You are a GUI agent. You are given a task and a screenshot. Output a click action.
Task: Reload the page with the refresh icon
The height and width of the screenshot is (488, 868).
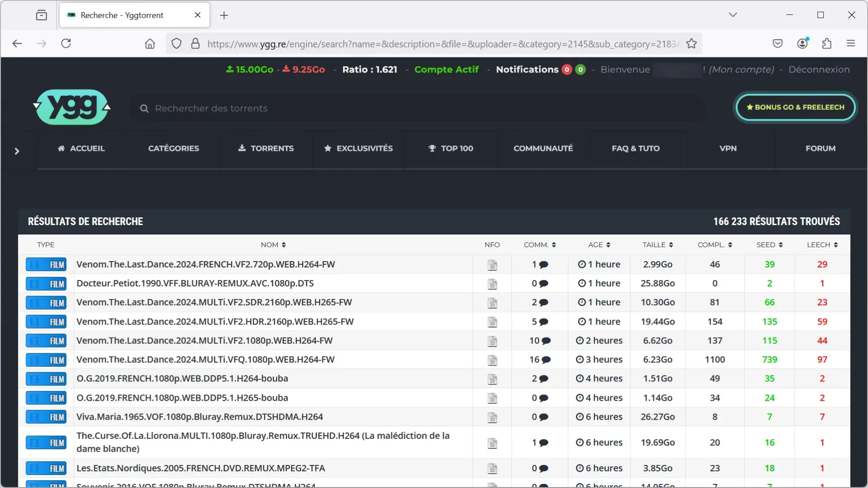tap(66, 43)
